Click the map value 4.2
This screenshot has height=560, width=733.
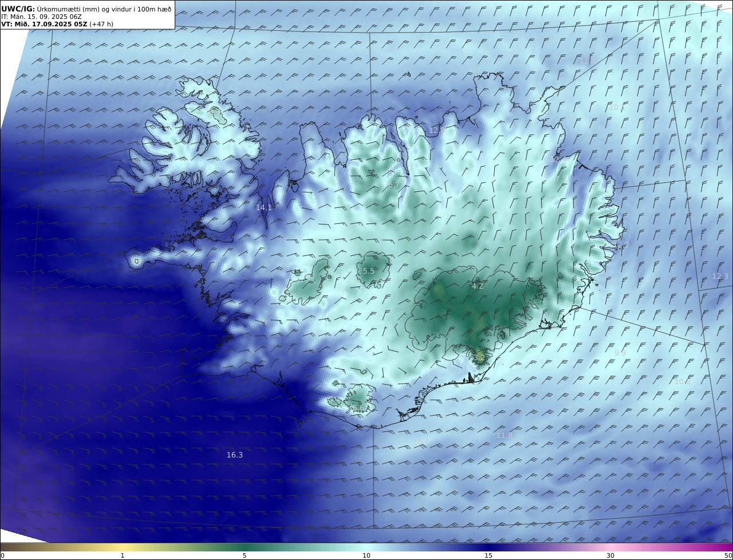point(478,286)
